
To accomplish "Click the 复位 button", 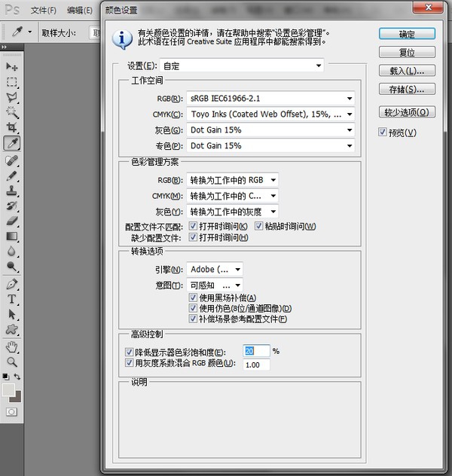I will point(407,52).
